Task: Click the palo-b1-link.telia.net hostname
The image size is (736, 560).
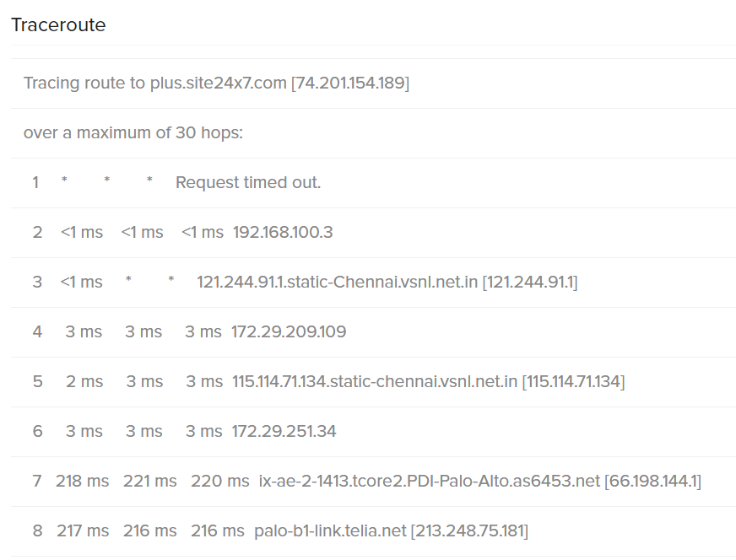Action: [330, 530]
